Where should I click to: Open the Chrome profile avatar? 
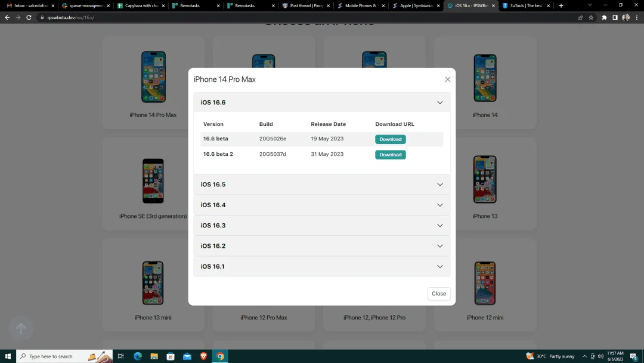(626, 18)
